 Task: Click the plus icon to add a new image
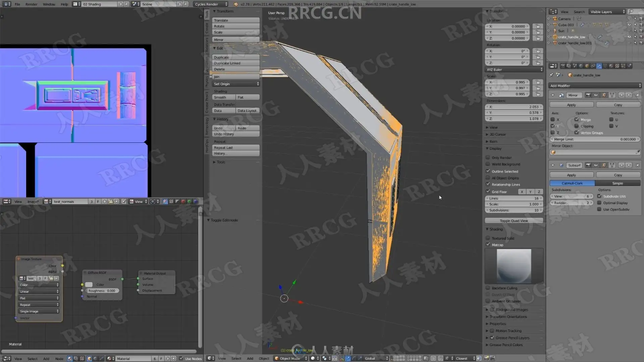pyautogui.click(x=105, y=201)
